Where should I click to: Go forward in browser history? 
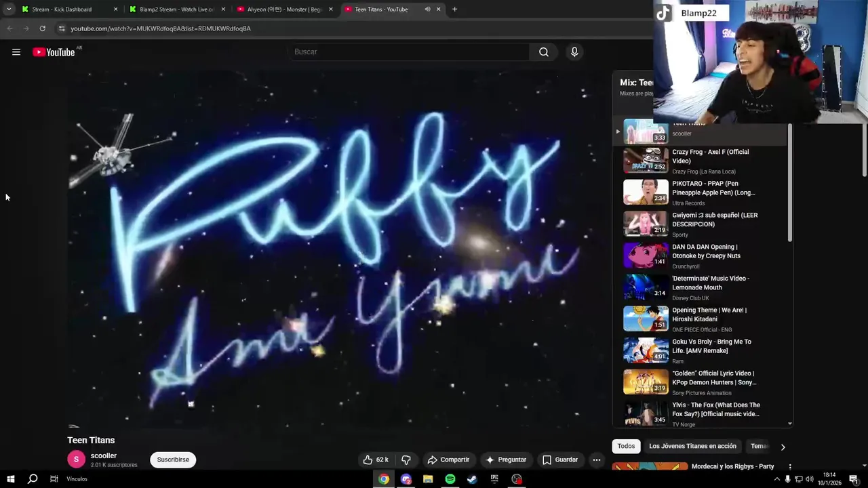pyautogui.click(x=26, y=28)
